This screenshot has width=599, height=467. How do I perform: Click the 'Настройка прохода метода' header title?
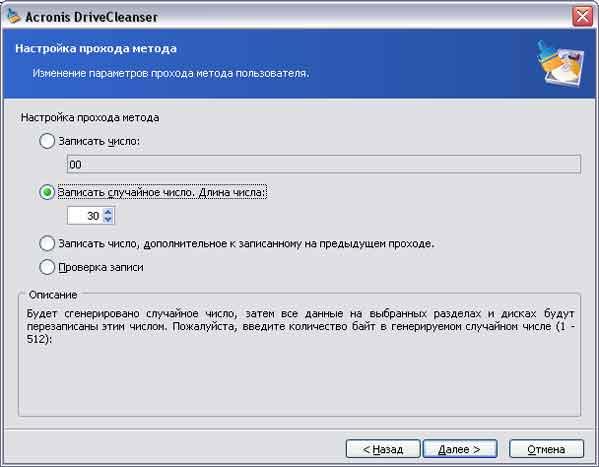pos(96,49)
